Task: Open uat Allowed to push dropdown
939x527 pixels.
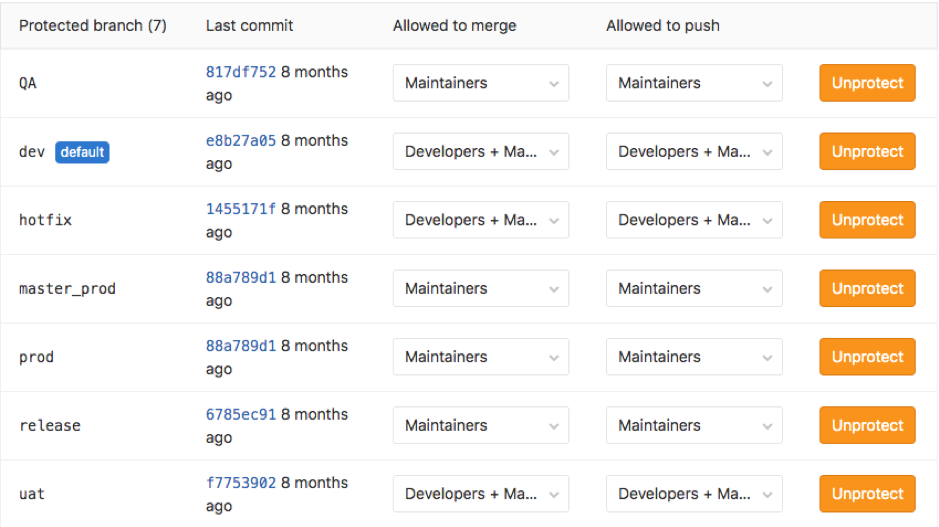Action: [x=694, y=494]
